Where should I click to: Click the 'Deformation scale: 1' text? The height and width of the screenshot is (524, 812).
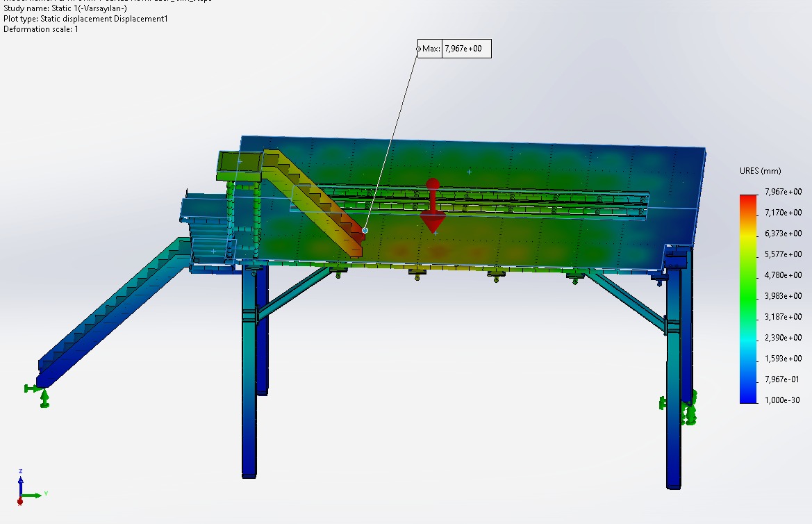coord(41,29)
